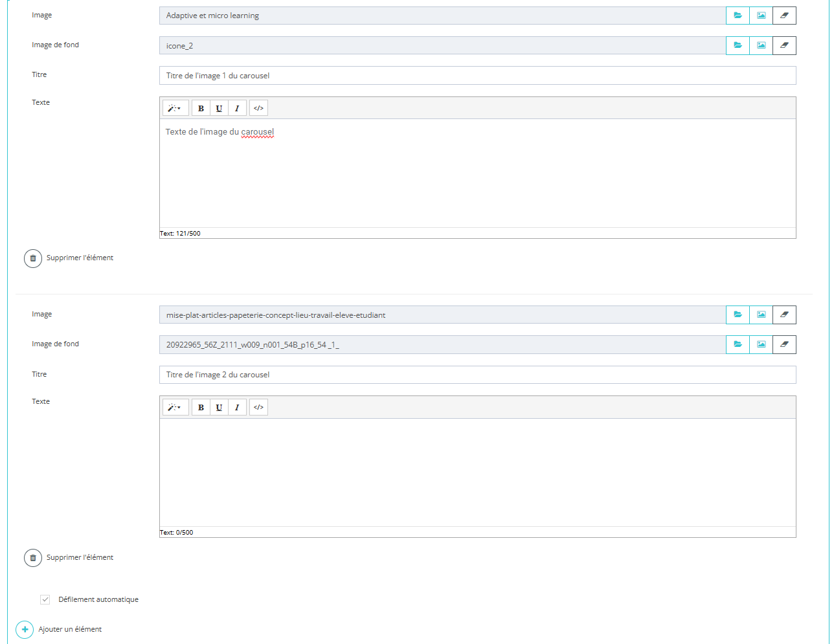Click 'Ajouter un élément' link
834x644 pixels.
pyautogui.click(x=70, y=629)
